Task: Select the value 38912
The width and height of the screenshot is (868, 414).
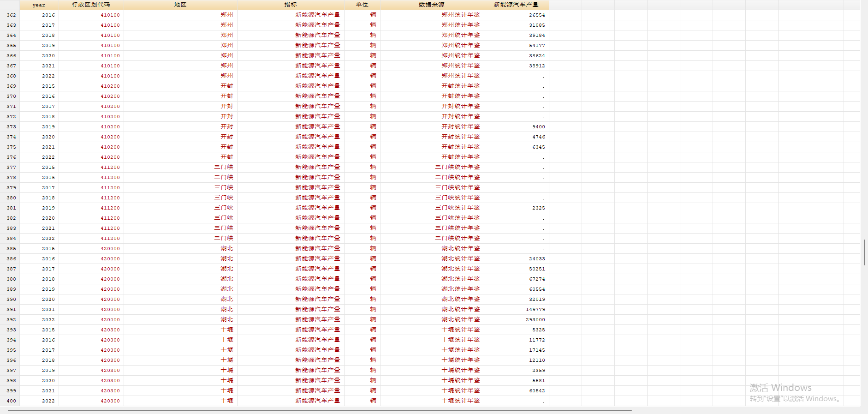Action: pos(537,66)
